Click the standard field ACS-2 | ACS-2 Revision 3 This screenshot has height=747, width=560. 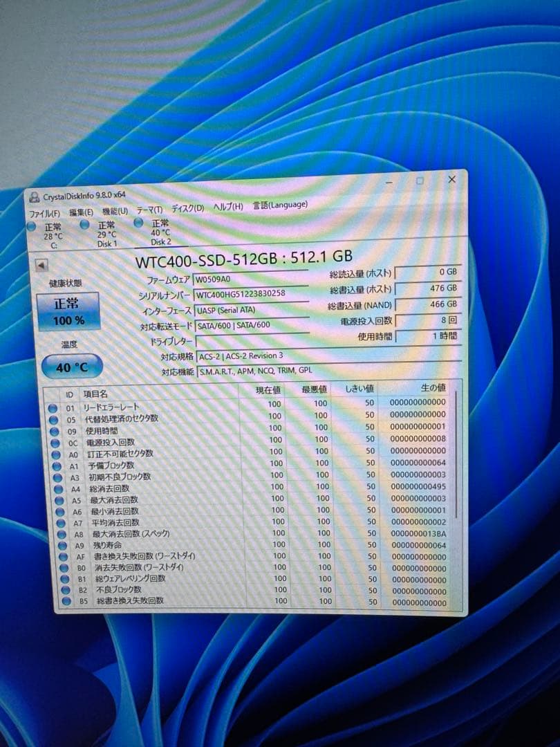[x=329, y=355]
